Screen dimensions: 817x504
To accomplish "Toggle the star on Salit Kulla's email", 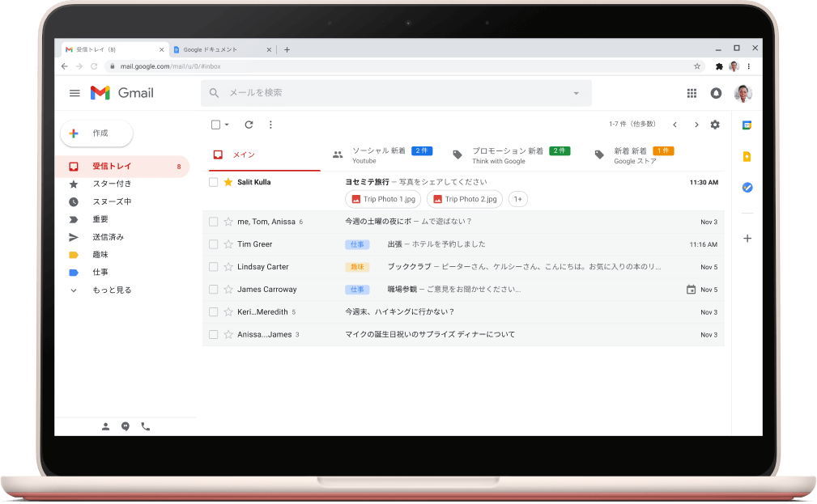I will (x=228, y=182).
